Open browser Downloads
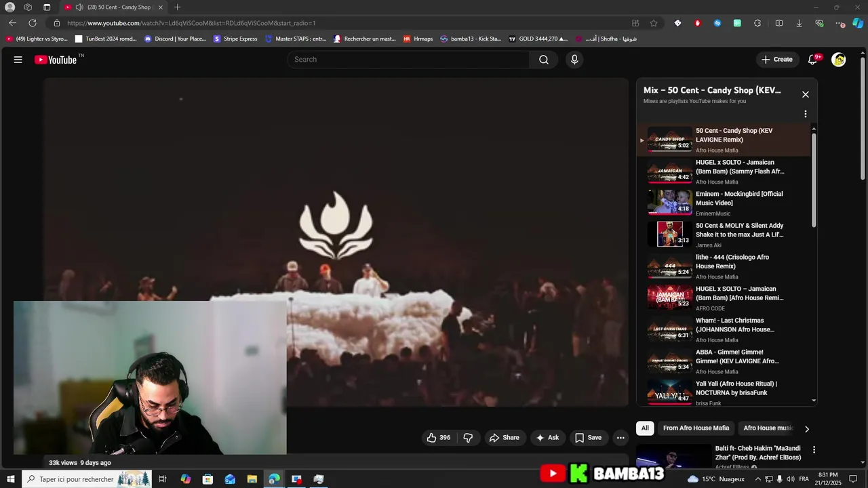Image resolution: width=868 pixels, height=488 pixels. coord(799,23)
